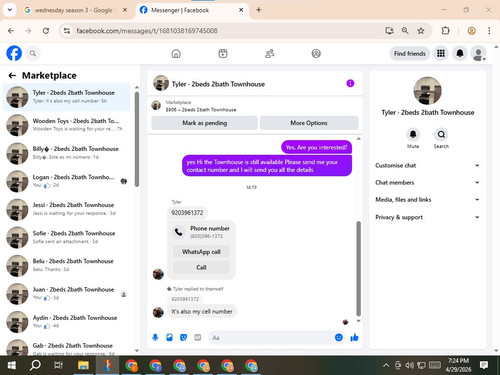Click Find friends button
This screenshot has height=375, width=500.
[x=410, y=53]
